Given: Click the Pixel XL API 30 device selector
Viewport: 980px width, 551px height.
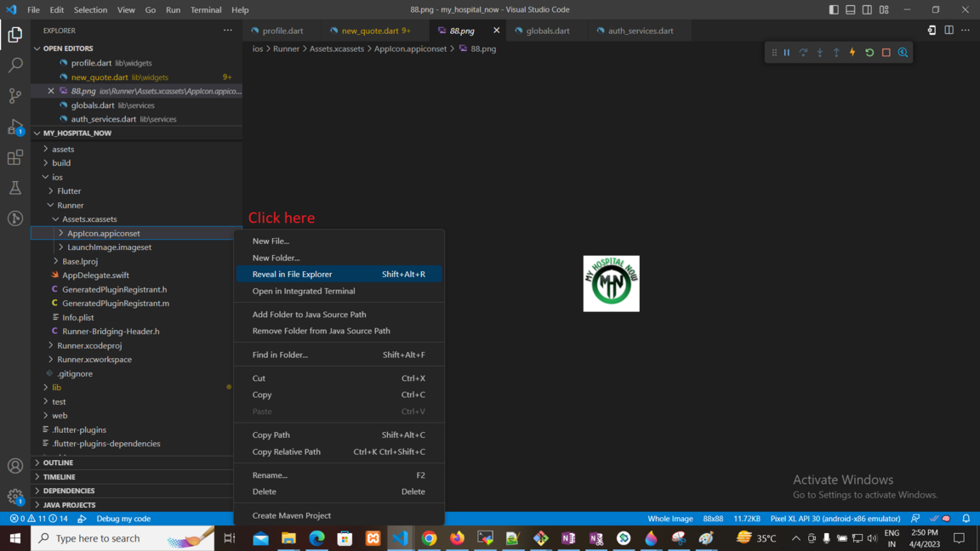Looking at the screenshot, I should pyautogui.click(x=835, y=519).
